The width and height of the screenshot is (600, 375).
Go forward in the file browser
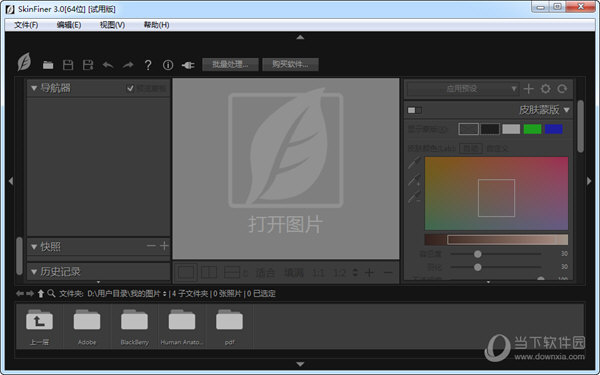point(30,293)
